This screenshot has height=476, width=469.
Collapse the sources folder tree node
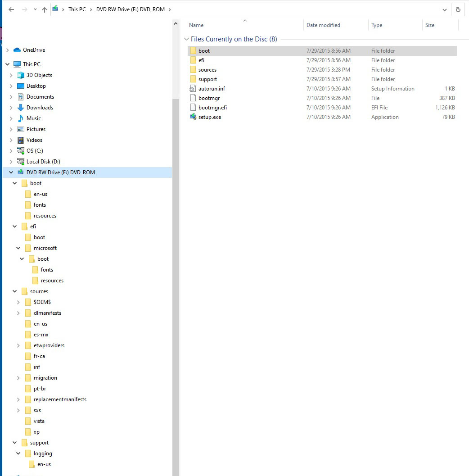point(14,291)
